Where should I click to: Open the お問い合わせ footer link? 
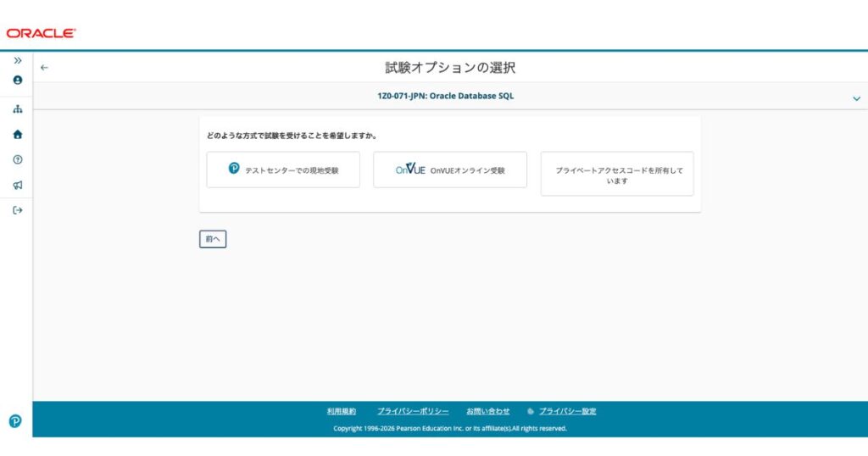(487, 411)
